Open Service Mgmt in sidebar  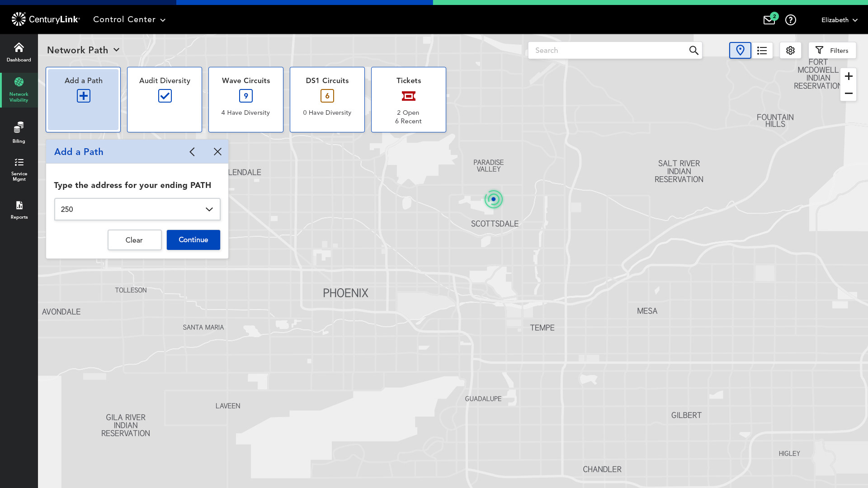[19, 169]
